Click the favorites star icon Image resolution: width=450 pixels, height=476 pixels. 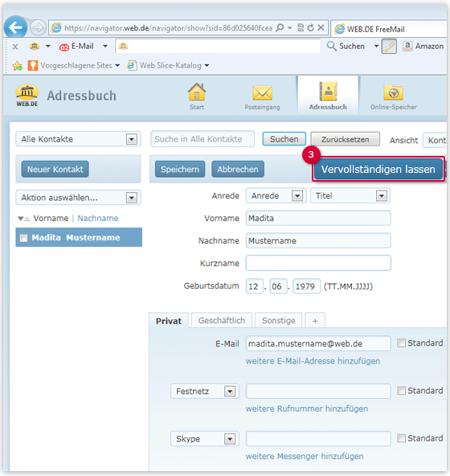click(x=18, y=66)
